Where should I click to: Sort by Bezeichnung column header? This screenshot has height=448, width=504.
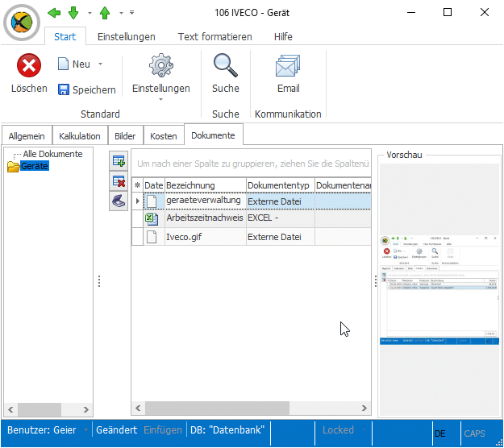(206, 185)
